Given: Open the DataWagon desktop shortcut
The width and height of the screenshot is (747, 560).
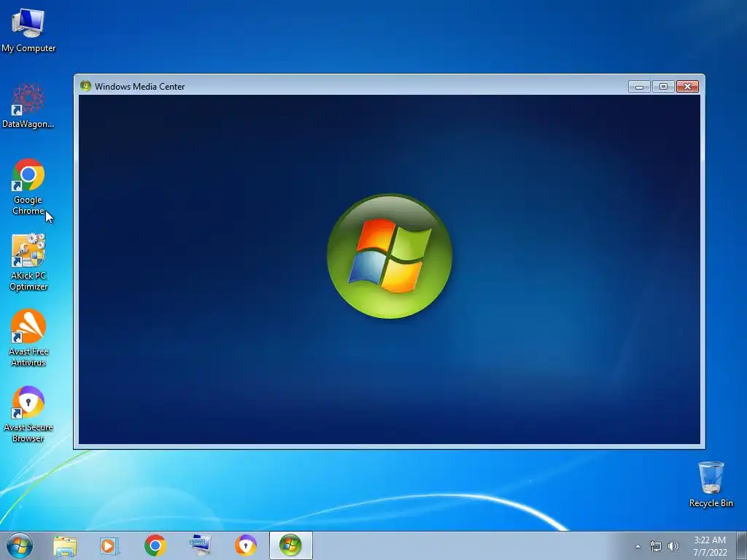Looking at the screenshot, I should pos(28,106).
